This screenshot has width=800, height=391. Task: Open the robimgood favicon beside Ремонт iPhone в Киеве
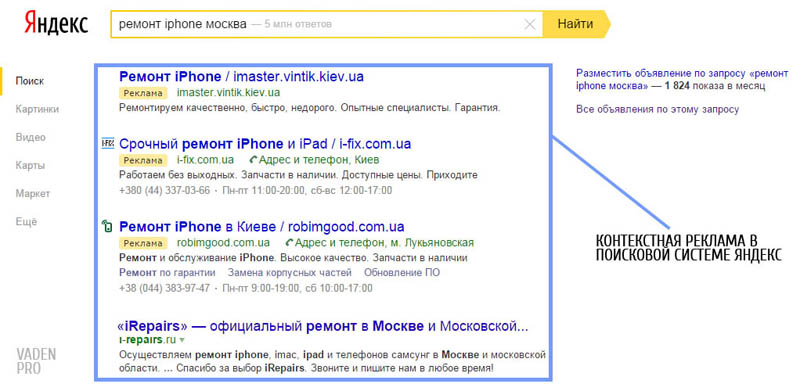[x=107, y=226]
